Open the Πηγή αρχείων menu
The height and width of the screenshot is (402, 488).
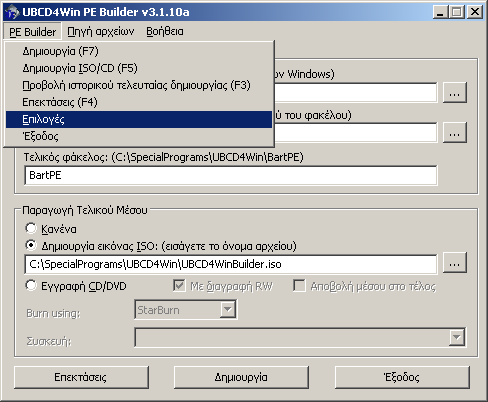[101, 32]
